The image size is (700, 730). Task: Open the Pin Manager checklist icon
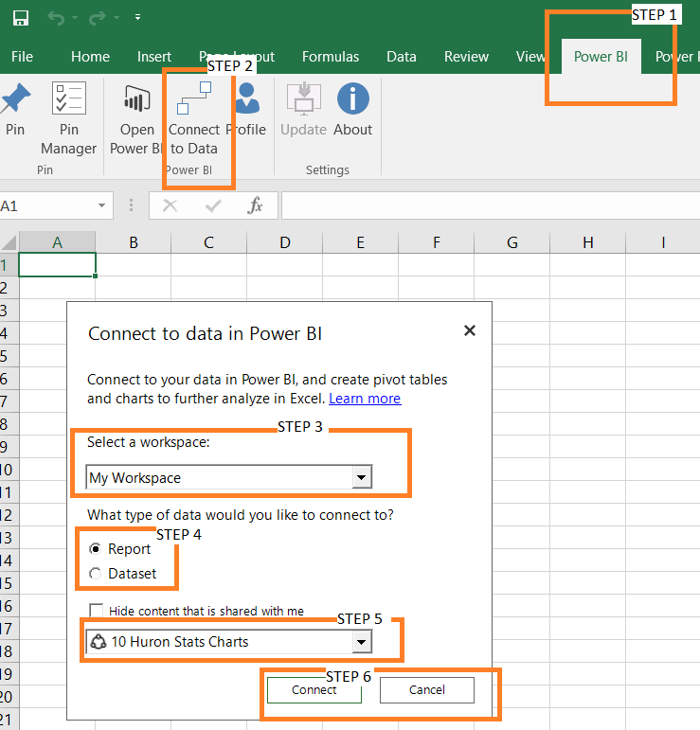coord(69,98)
